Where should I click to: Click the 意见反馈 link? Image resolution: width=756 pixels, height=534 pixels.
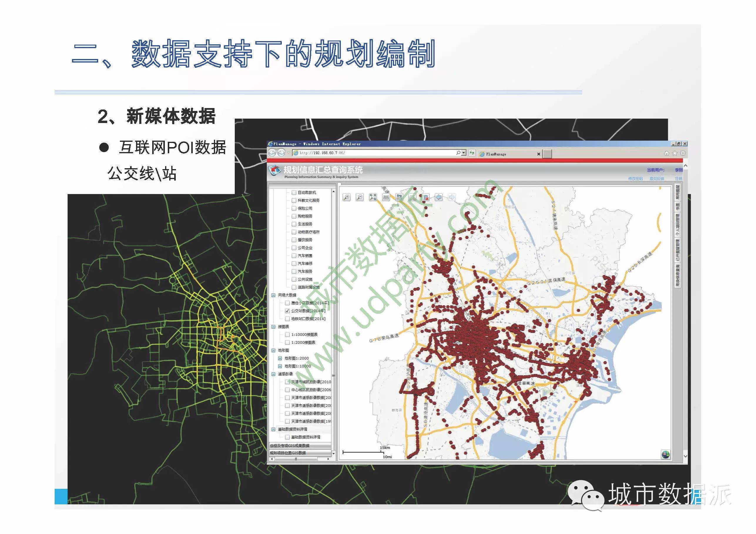click(x=657, y=179)
